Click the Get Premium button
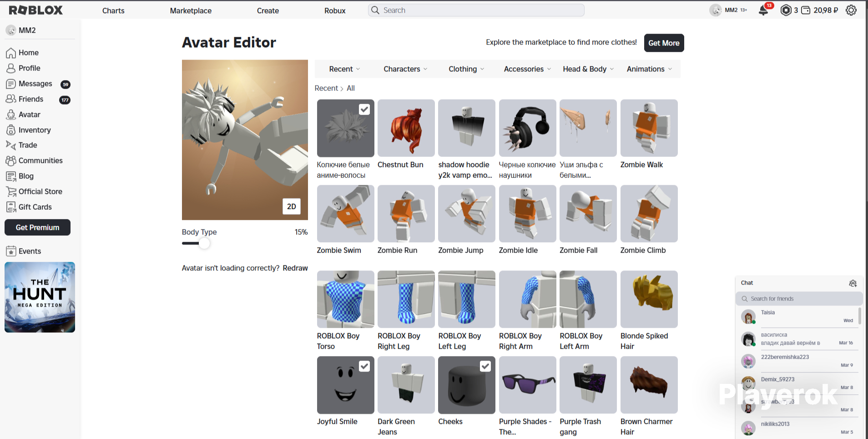Image resolution: width=868 pixels, height=439 pixels. point(37,227)
